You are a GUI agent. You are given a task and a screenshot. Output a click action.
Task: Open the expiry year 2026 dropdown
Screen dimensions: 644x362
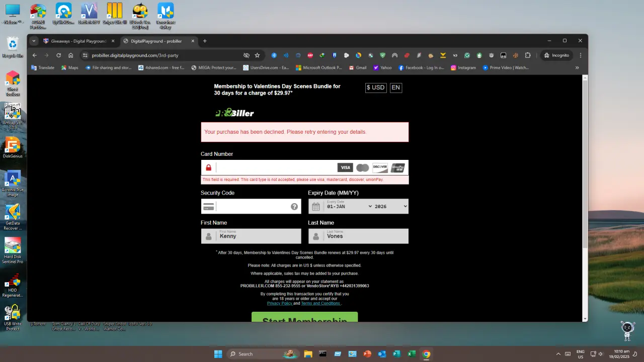pos(391,207)
